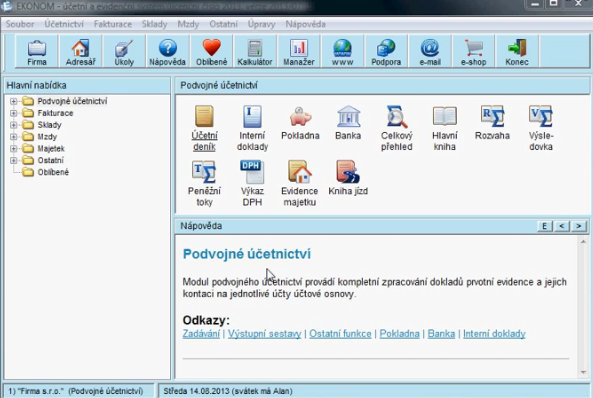
Task: Expand the Podvojné účetnictví tree node
Action: tap(14, 101)
